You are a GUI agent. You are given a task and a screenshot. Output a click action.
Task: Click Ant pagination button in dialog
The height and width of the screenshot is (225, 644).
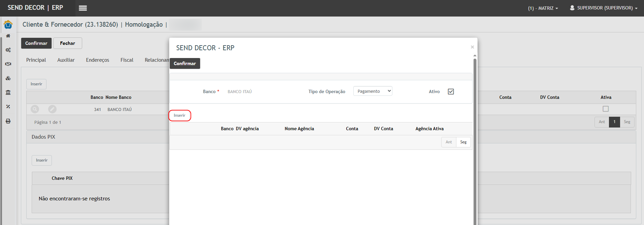click(x=449, y=142)
